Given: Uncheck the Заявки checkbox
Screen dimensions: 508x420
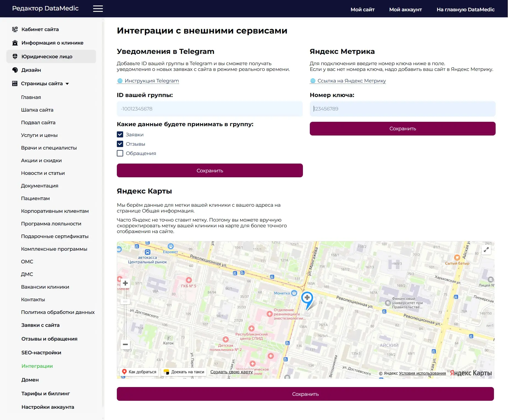Looking at the screenshot, I should point(120,135).
